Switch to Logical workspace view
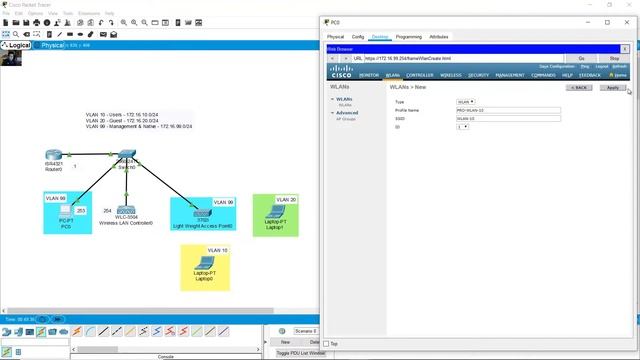 [16, 45]
